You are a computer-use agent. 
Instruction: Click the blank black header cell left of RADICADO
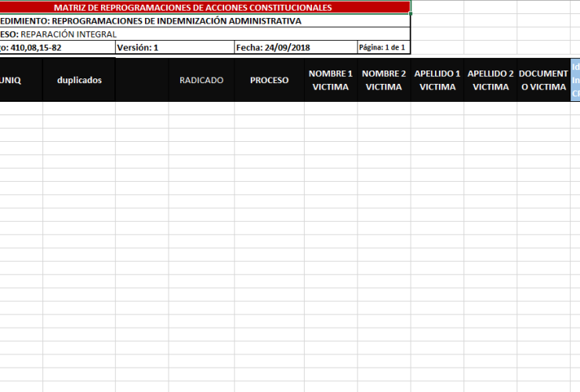pos(142,80)
